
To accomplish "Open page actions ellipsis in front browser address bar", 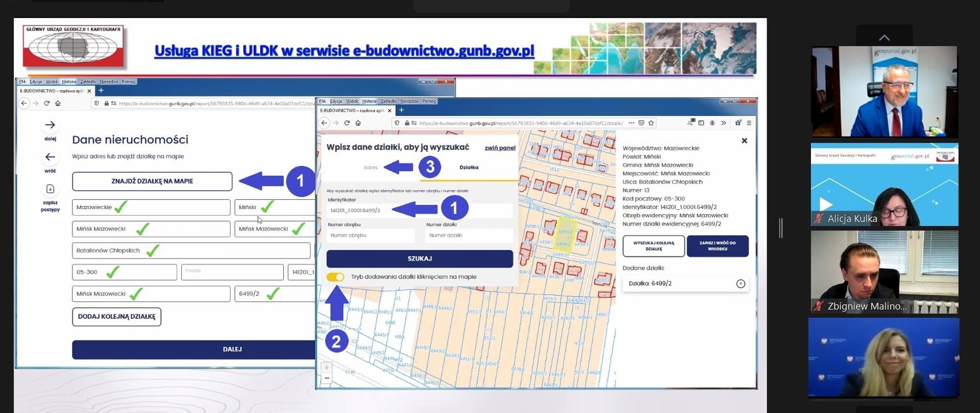I will tap(631, 123).
